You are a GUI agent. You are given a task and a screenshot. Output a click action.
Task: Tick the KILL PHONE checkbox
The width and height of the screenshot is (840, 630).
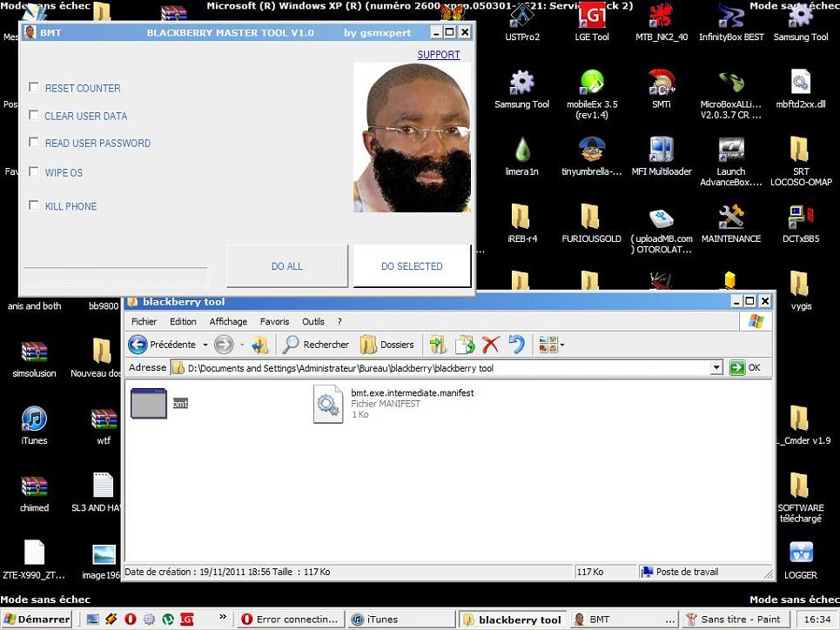click(x=34, y=205)
